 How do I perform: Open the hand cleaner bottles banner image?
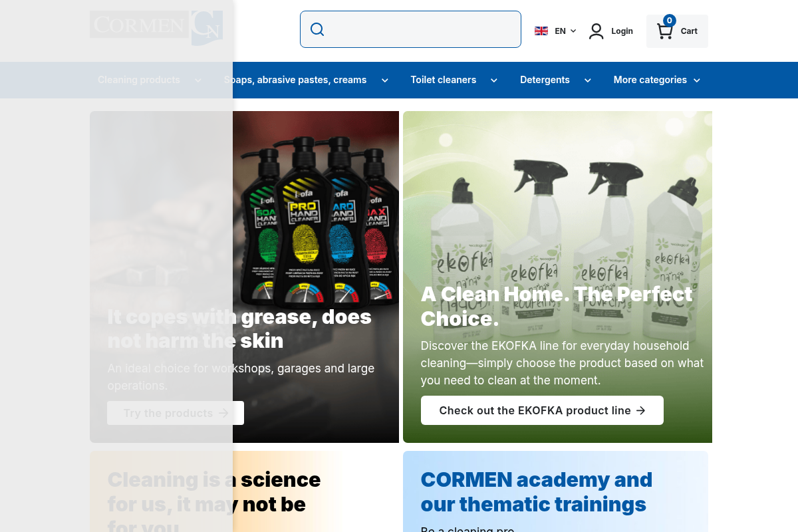click(x=245, y=277)
